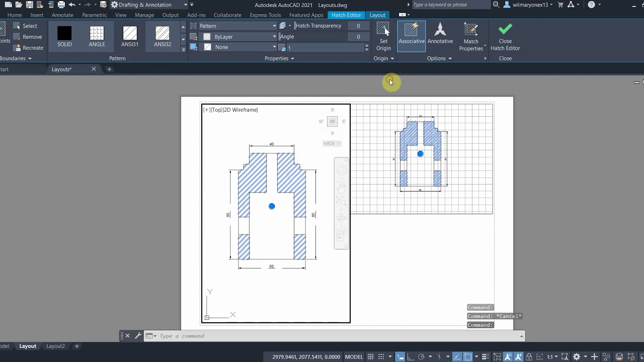Click the Save icon
The width and height of the screenshot is (644, 362).
tap(30, 5)
